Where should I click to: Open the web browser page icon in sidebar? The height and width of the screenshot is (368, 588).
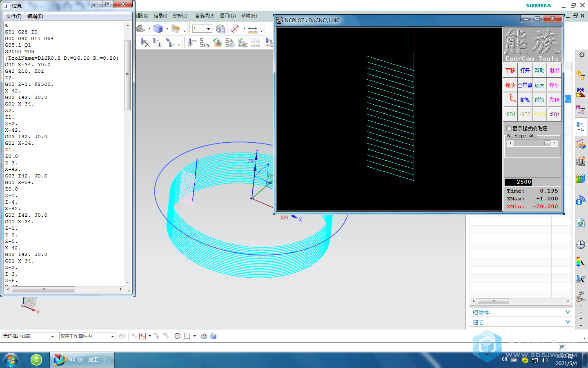click(581, 223)
